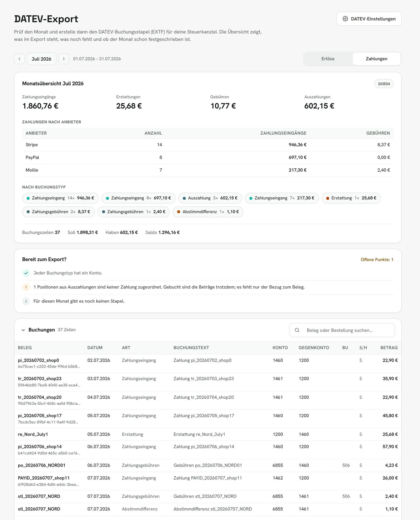Open booking row PAYID_20260707_shop11
The image size is (420, 520).
coord(208,481)
